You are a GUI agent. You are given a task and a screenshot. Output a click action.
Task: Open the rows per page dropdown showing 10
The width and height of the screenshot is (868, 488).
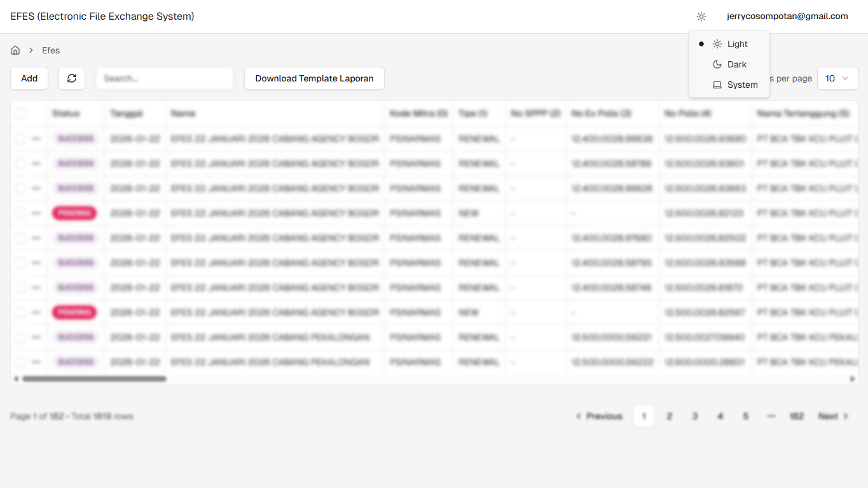(x=837, y=78)
